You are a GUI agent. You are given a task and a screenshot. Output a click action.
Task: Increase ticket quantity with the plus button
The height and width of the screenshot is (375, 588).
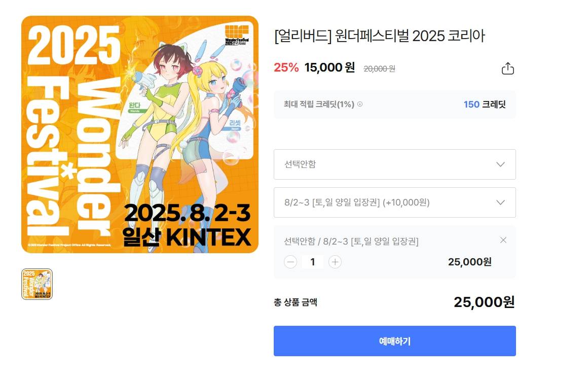click(x=335, y=262)
